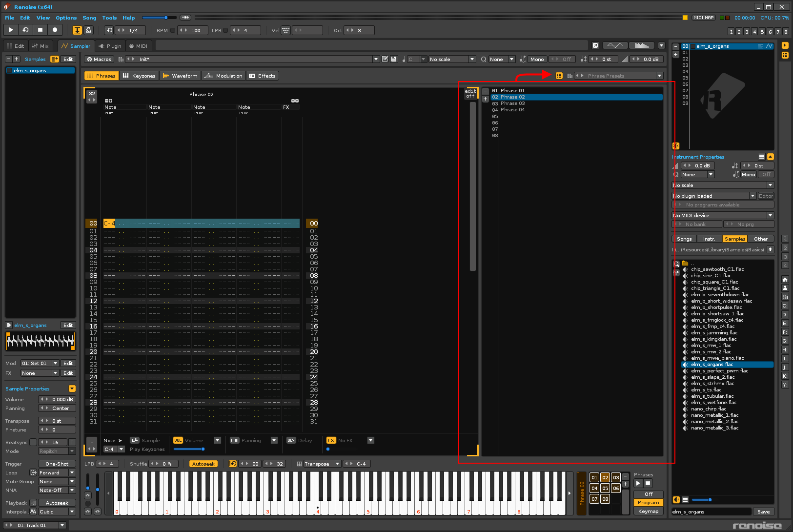Toggle the Beatsync checkbox

[33, 442]
